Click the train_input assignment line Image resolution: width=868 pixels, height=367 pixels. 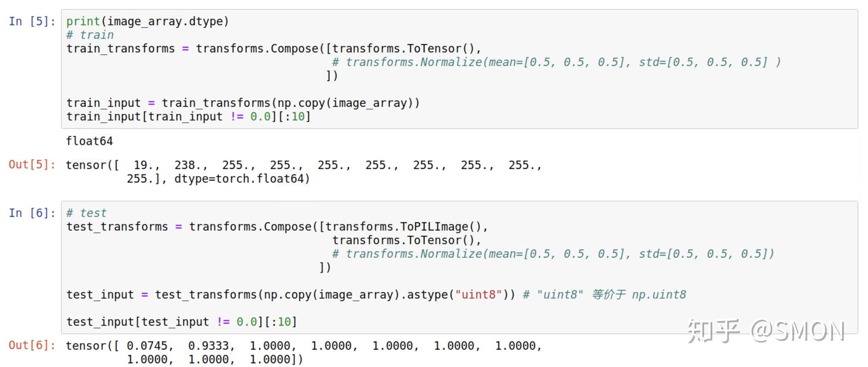[x=243, y=103]
